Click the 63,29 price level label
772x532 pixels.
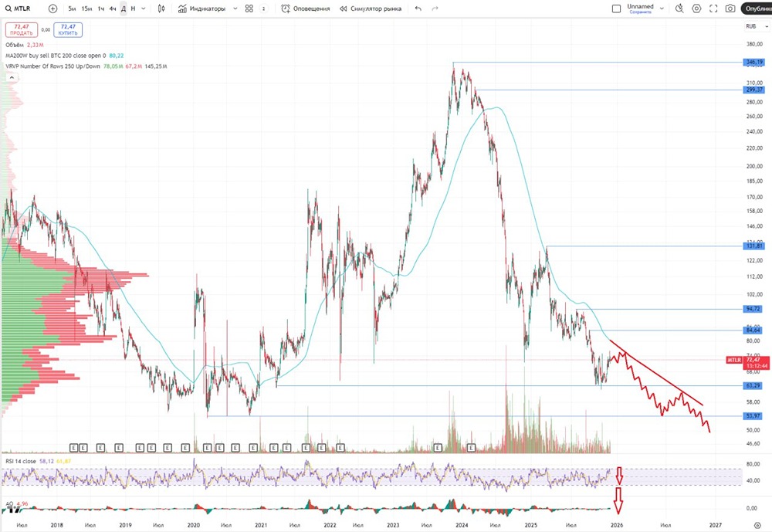click(x=753, y=386)
